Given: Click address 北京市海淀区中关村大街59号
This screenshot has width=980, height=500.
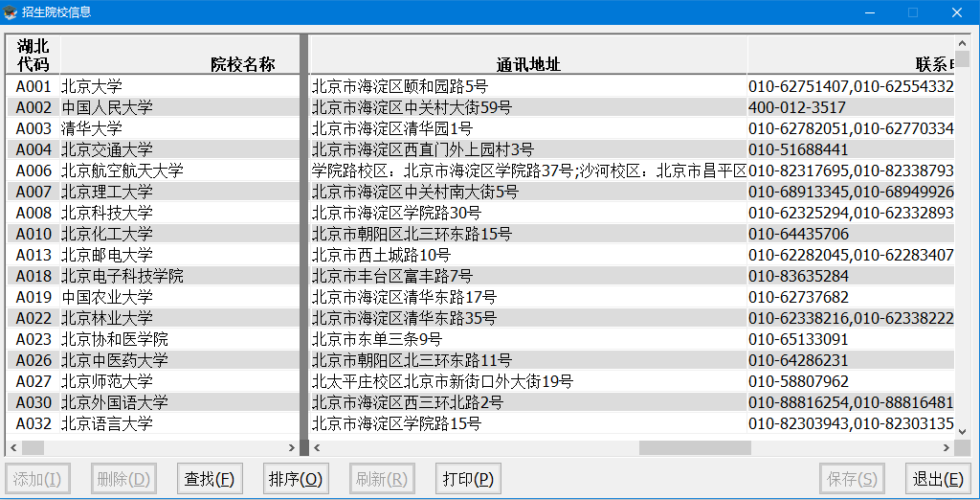Looking at the screenshot, I should click(528, 107).
